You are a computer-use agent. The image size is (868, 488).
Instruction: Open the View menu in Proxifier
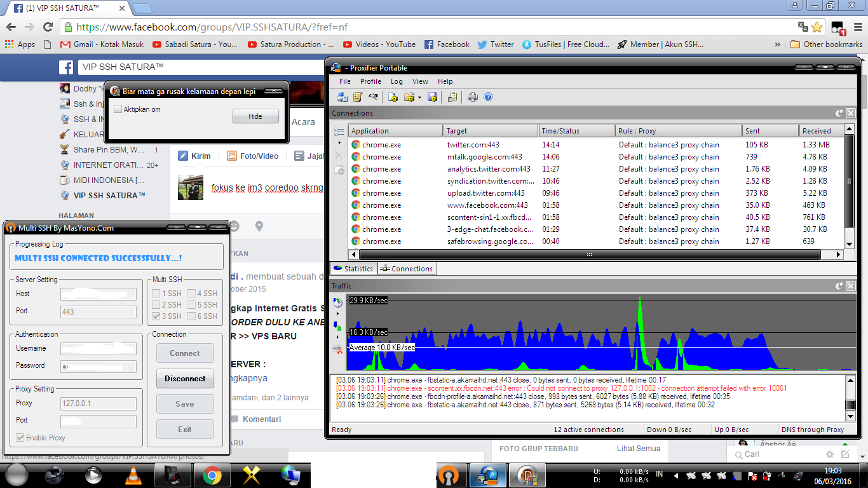click(x=420, y=81)
